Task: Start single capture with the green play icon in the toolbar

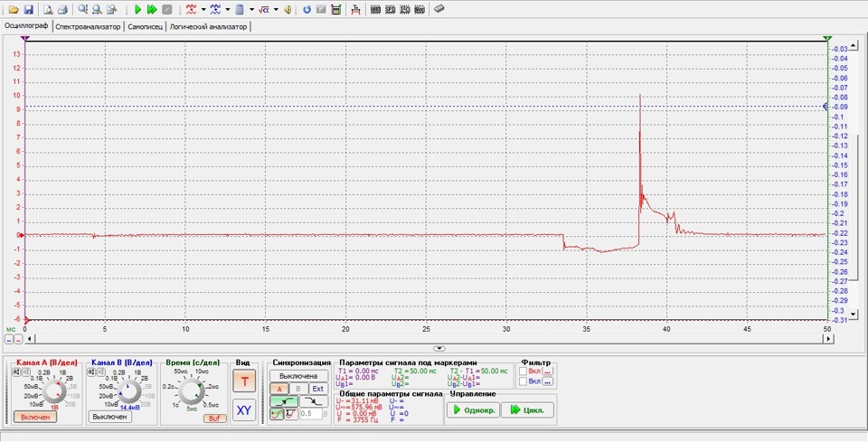Action: (x=137, y=9)
